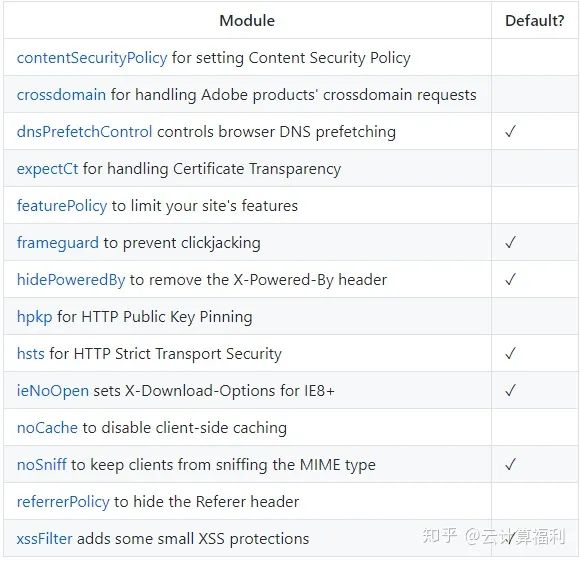The image size is (580, 561).
Task: Click the hidePoweredBy link
Action: point(71,280)
